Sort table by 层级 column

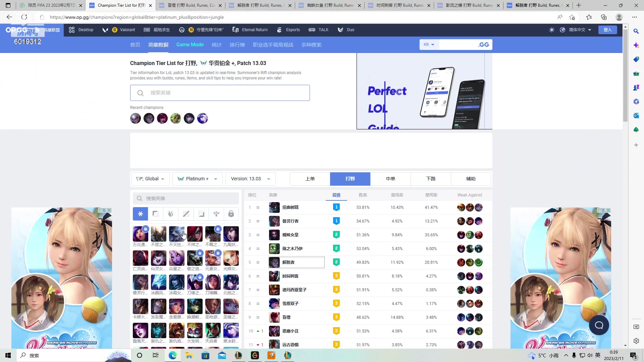click(336, 195)
